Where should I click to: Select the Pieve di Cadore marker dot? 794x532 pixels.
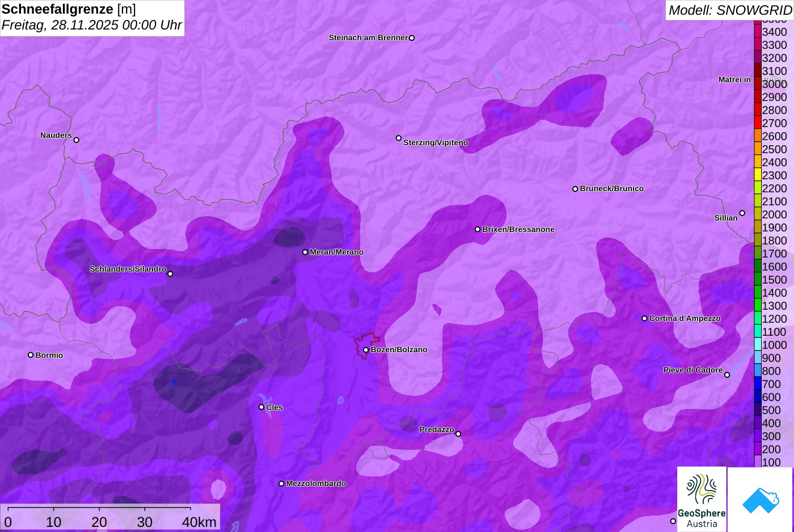[x=727, y=375]
